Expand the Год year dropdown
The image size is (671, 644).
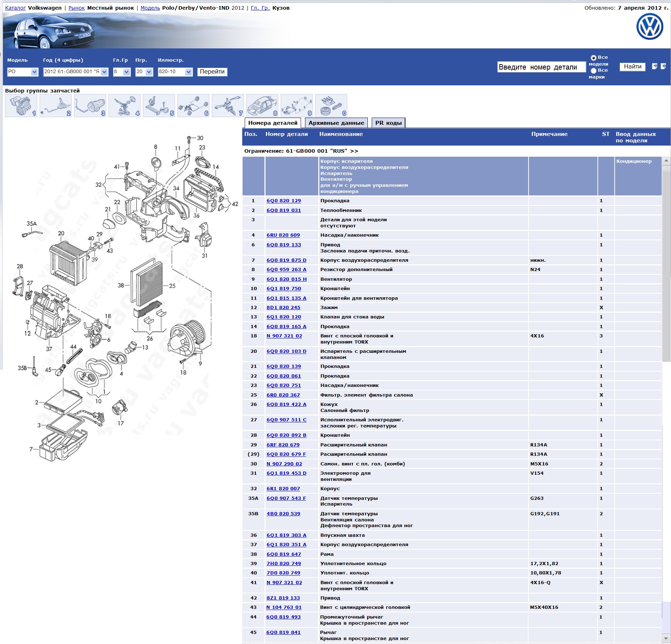coord(75,72)
